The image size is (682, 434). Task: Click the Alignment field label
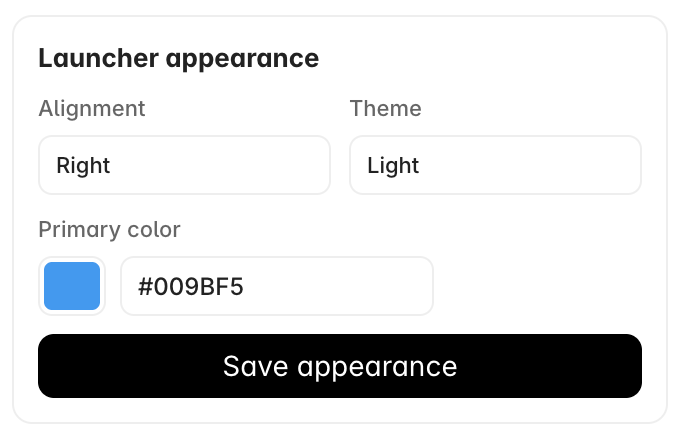pyautogui.click(x=92, y=108)
